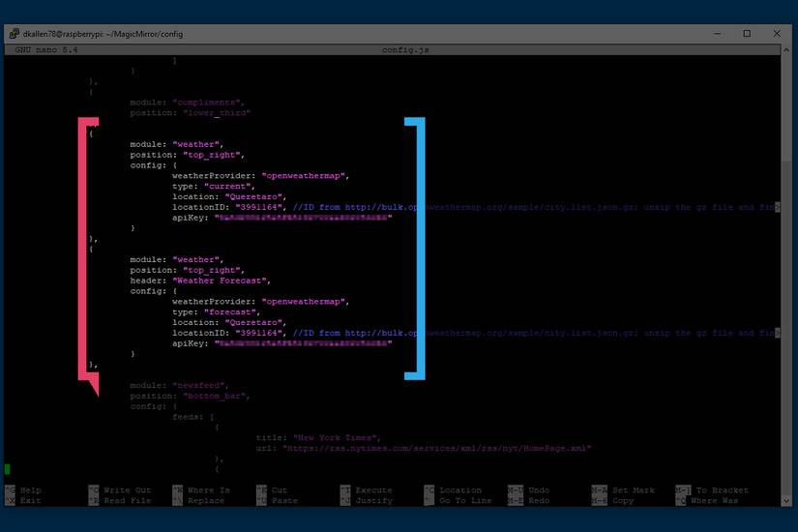Click the Go To Line shortcut
The width and height of the screenshot is (798, 532).
(464, 501)
